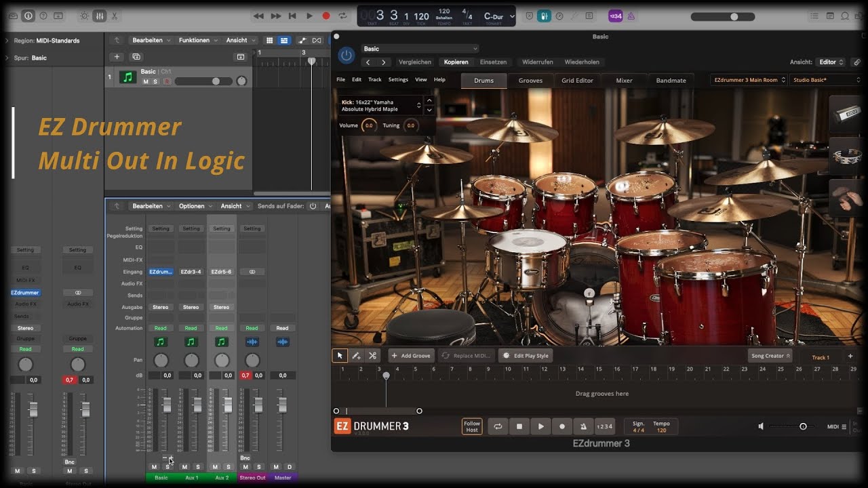This screenshot has height=488, width=868.
Task: Toggle cycle mode in the Logic transport
Action: [343, 16]
